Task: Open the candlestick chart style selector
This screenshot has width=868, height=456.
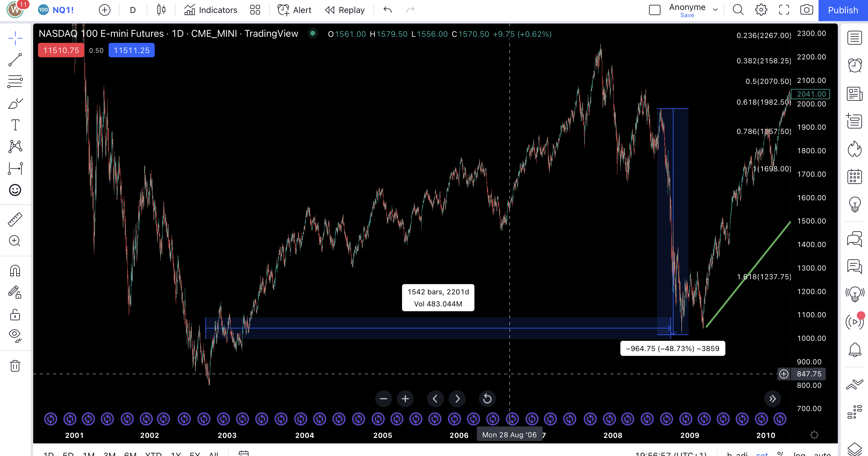Action: point(161,10)
